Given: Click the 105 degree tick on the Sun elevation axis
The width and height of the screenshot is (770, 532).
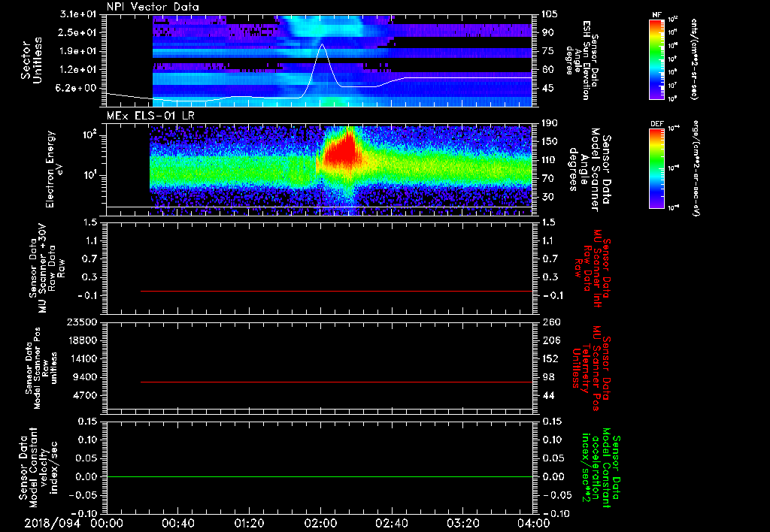Looking at the screenshot, I should point(550,14).
